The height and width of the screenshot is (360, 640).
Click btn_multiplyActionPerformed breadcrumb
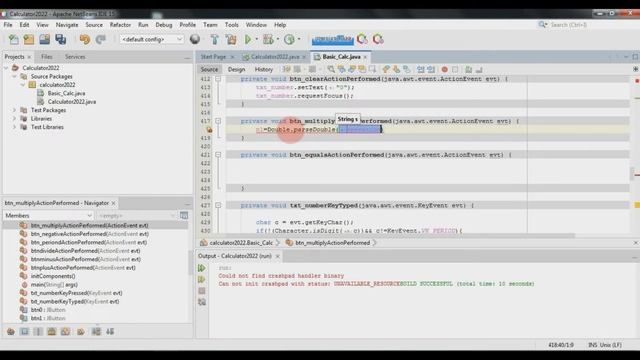332,243
